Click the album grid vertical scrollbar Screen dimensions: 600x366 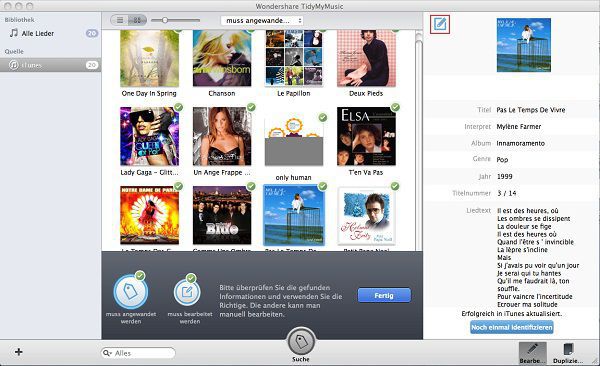(419, 141)
